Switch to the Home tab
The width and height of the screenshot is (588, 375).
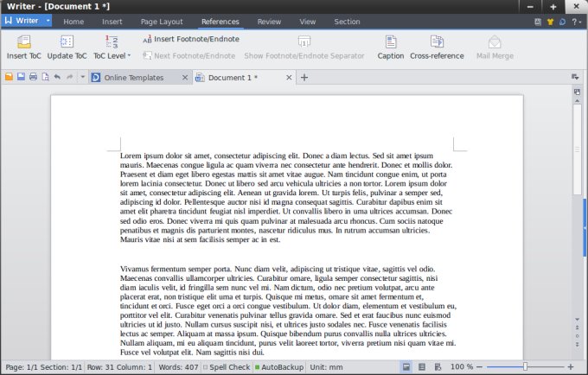[73, 22]
